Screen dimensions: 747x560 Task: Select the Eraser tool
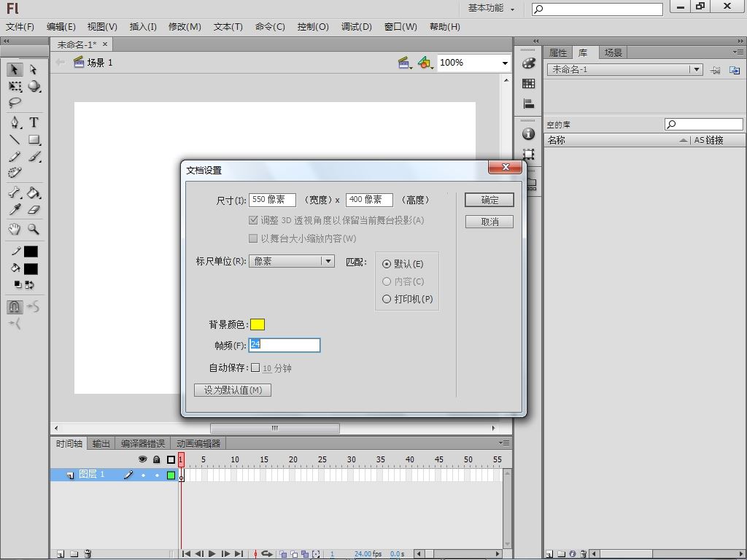click(x=34, y=209)
